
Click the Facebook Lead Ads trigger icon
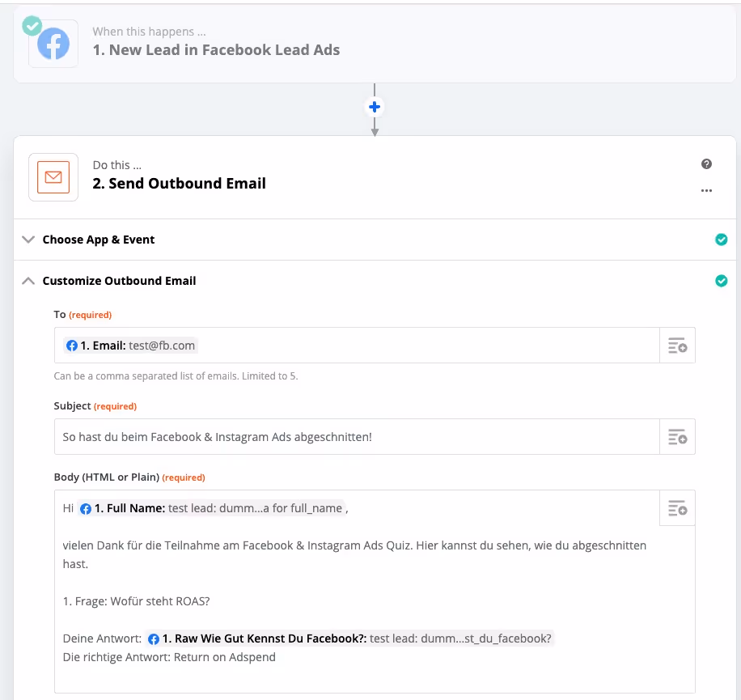(x=53, y=44)
